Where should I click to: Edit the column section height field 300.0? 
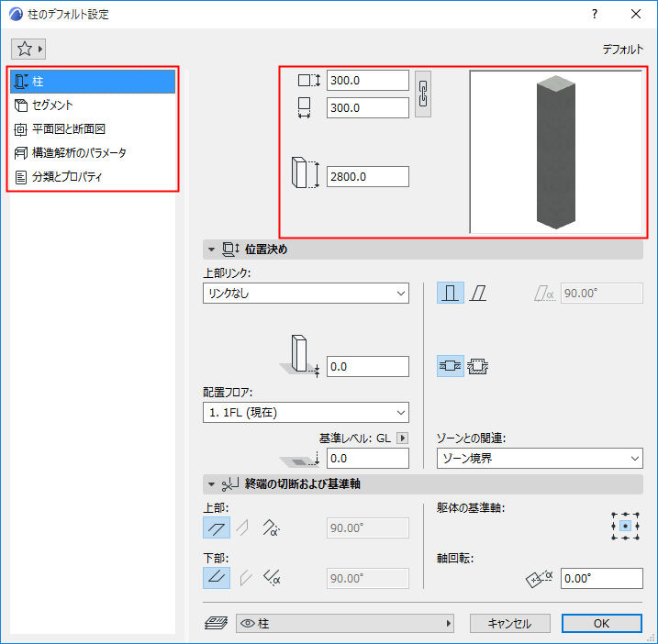(x=368, y=81)
